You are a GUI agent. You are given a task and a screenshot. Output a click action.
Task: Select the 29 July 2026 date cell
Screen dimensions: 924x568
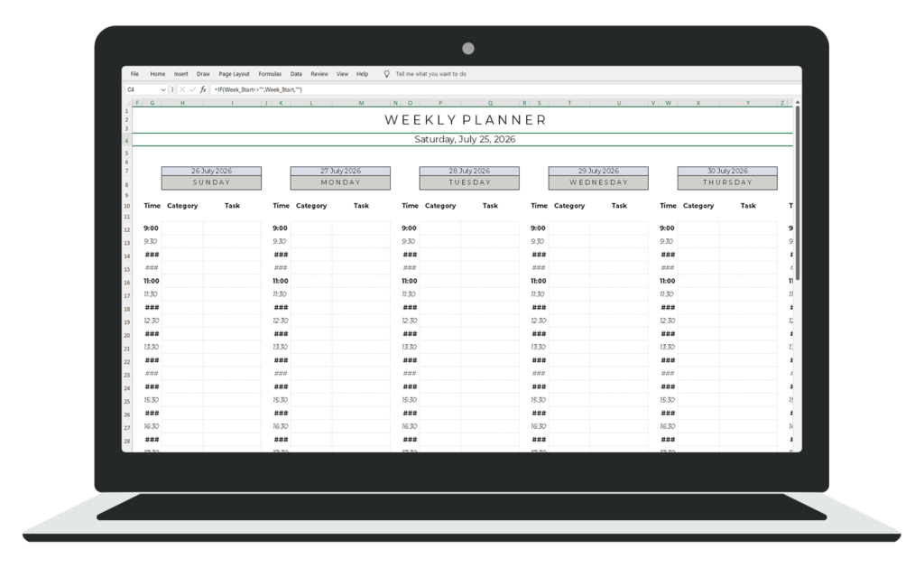point(598,171)
